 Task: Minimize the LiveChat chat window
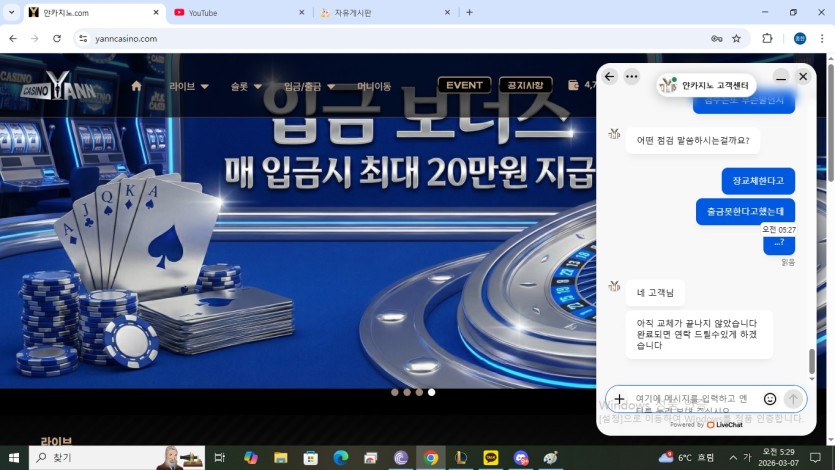pos(781,77)
